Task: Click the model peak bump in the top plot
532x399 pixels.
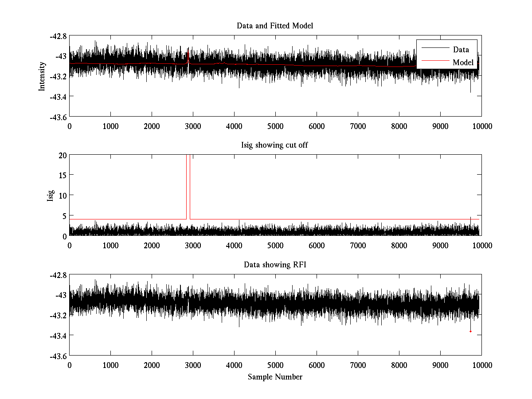Action: 188,61
